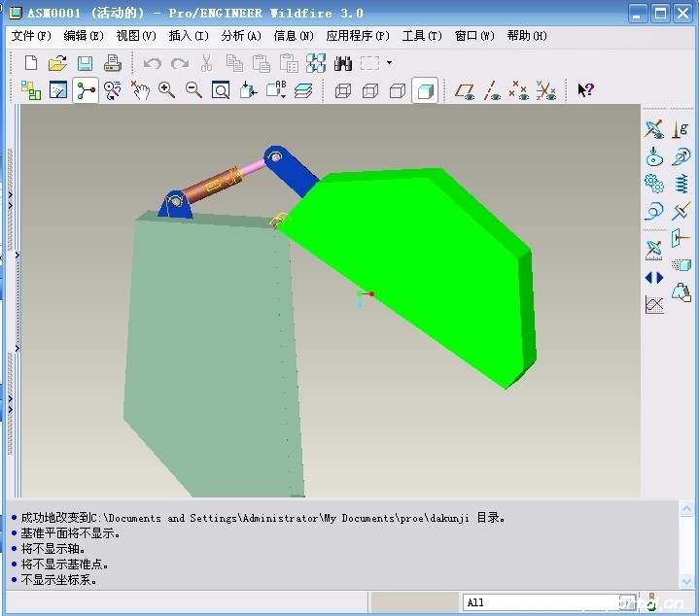The height and width of the screenshot is (616, 699).
Task: Click the mass properties icon
Action: click(682, 292)
